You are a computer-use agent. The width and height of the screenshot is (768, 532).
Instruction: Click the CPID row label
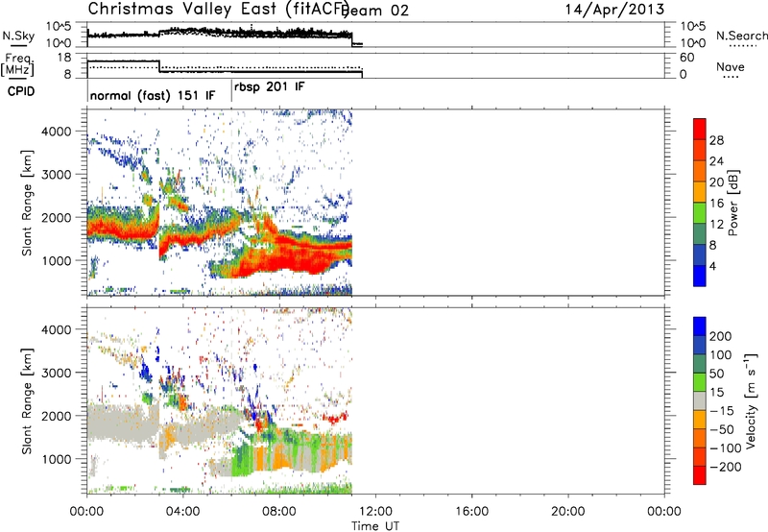[x=21, y=91]
